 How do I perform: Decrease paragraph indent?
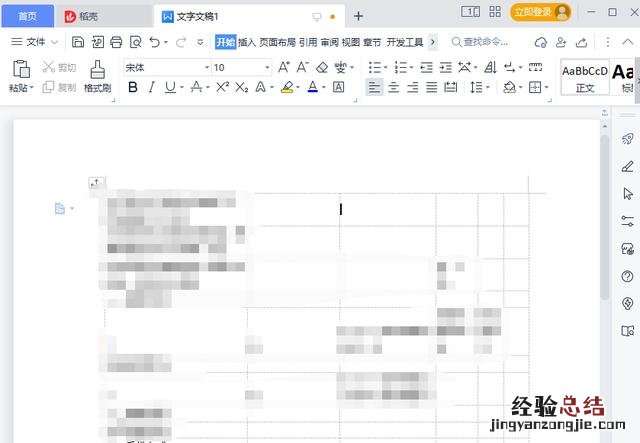[427, 67]
